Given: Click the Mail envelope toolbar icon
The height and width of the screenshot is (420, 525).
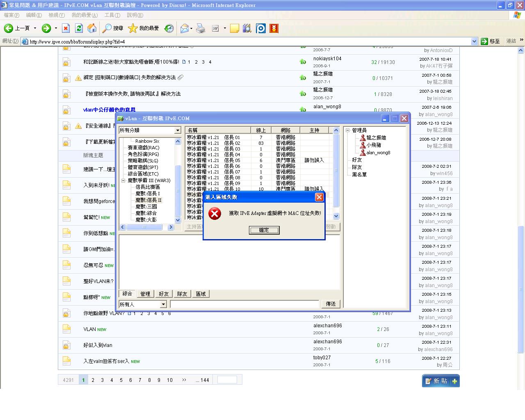Looking at the screenshot, I should pyautogui.click(x=185, y=28).
